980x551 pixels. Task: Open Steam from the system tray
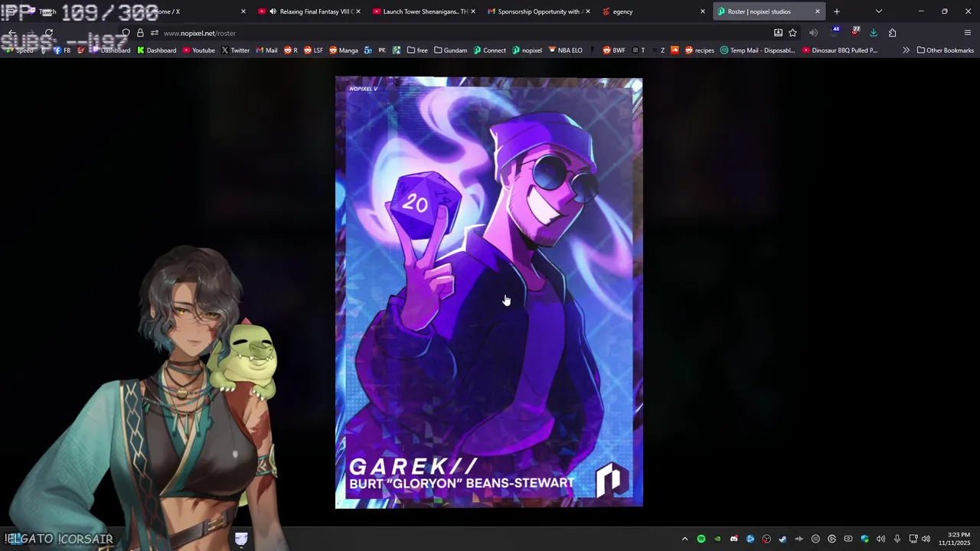point(782,540)
